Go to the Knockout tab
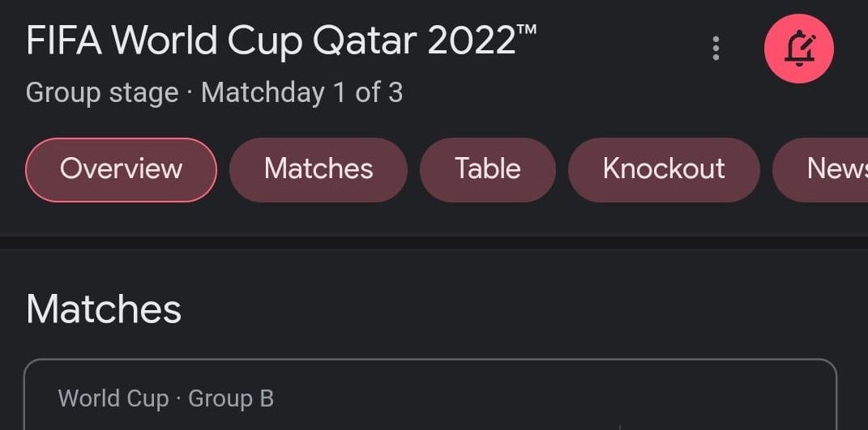 tap(664, 169)
